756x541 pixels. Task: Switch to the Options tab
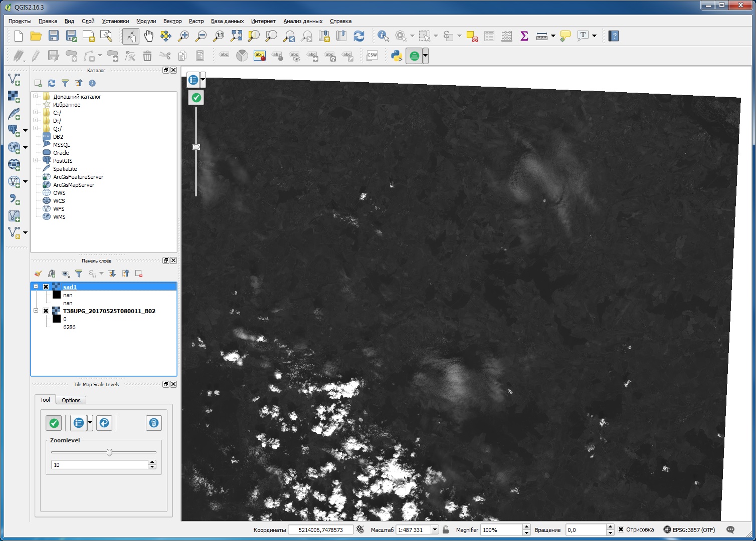coord(71,400)
